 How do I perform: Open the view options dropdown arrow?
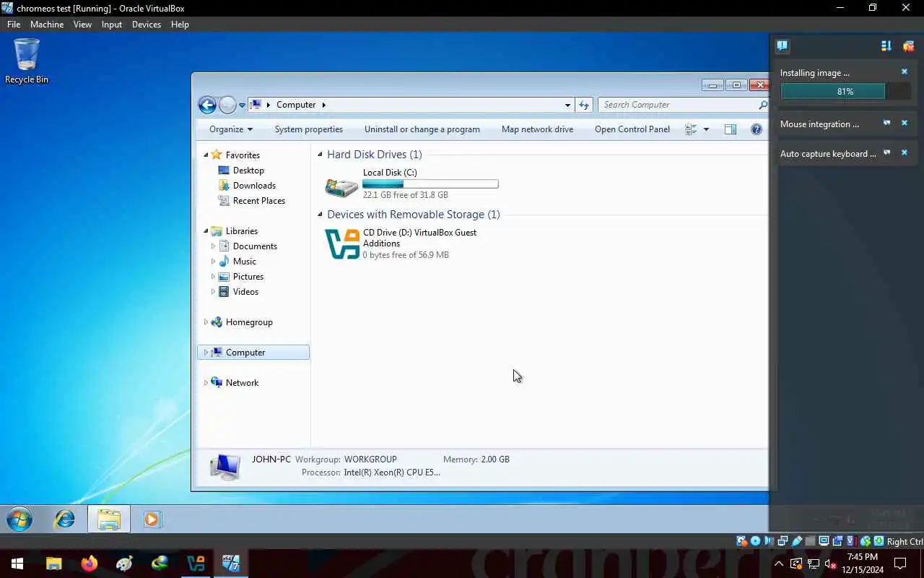coord(706,129)
